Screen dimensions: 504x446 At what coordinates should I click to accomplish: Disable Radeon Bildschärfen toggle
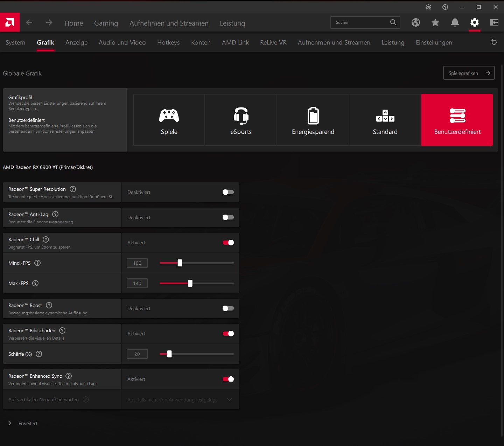click(228, 334)
